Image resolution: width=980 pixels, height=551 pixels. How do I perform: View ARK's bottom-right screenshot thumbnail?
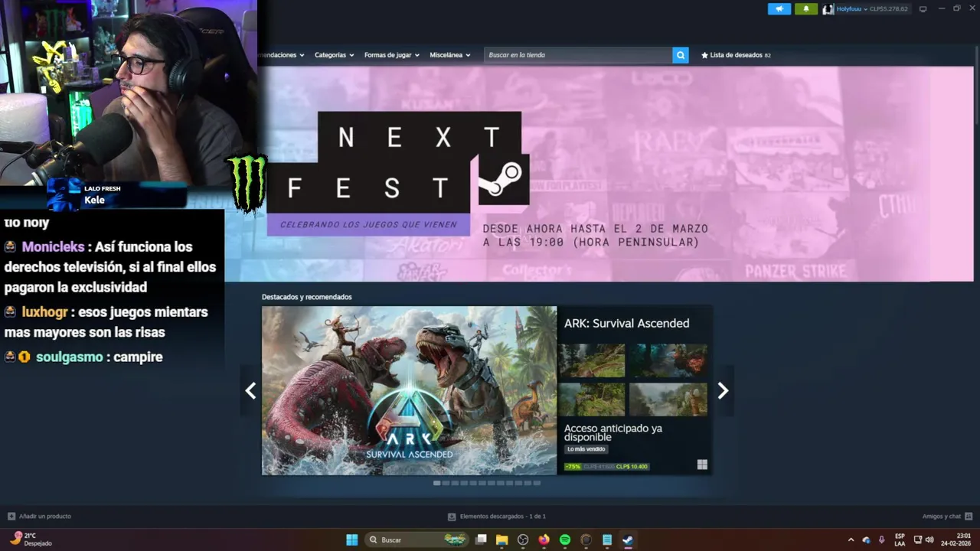(x=668, y=399)
